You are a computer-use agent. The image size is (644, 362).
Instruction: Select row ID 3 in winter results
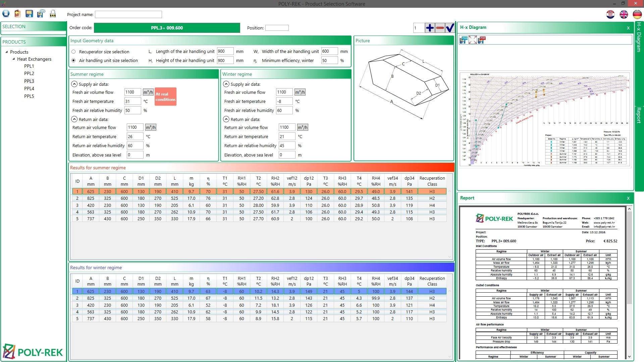coord(259,305)
